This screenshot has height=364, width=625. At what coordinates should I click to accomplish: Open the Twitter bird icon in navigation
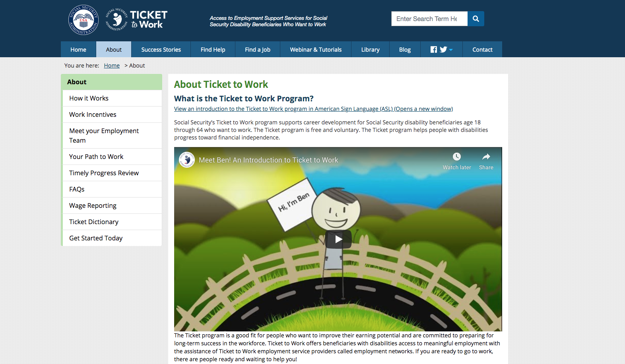[x=443, y=50]
